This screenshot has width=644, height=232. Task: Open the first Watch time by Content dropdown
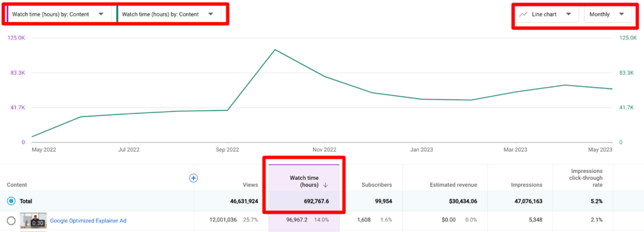(x=59, y=14)
